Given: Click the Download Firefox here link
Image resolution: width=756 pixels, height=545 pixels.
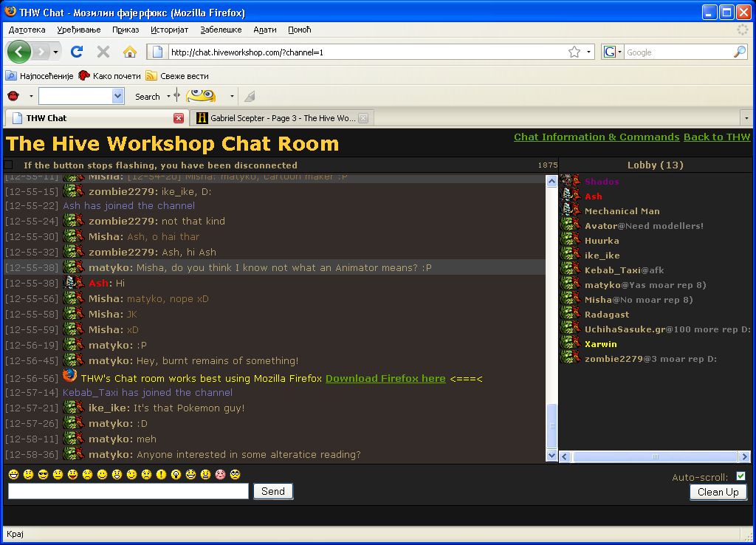Looking at the screenshot, I should 385,379.
